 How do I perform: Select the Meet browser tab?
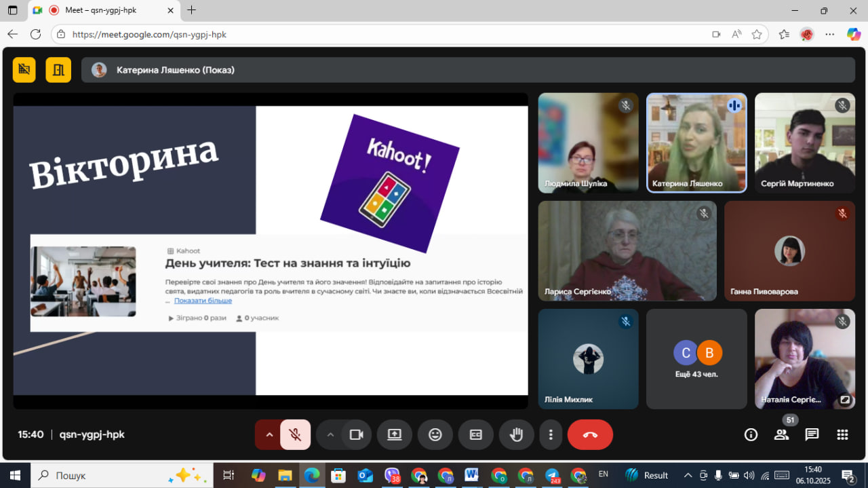coord(102,10)
